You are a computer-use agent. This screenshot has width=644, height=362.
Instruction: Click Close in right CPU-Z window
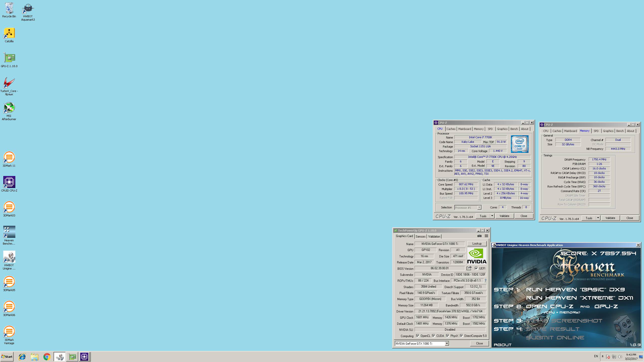(x=629, y=218)
